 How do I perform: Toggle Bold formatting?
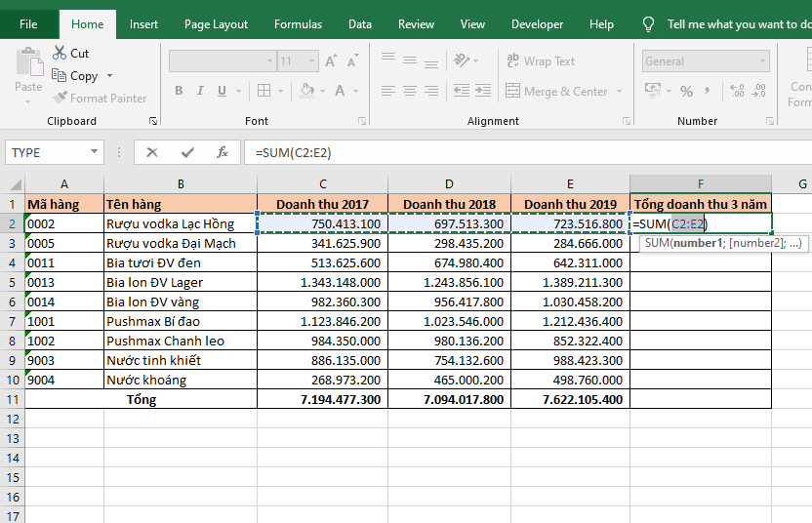click(179, 91)
